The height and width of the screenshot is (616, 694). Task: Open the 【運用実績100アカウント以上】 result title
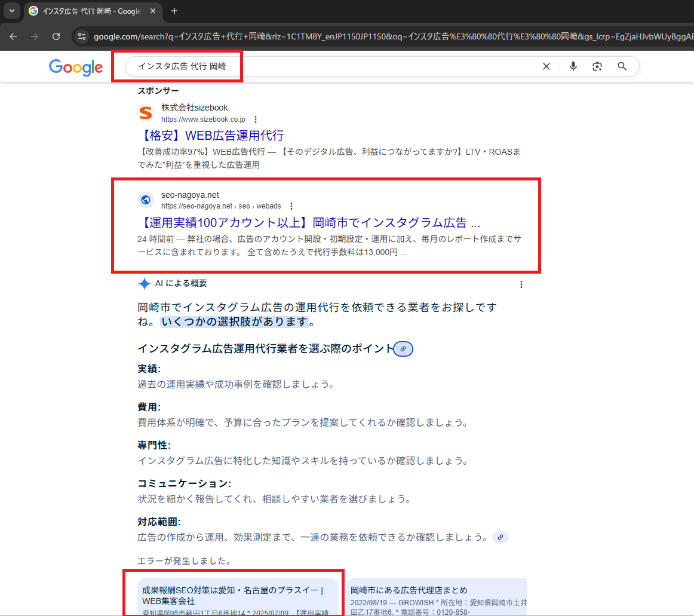pyautogui.click(x=309, y=222)
